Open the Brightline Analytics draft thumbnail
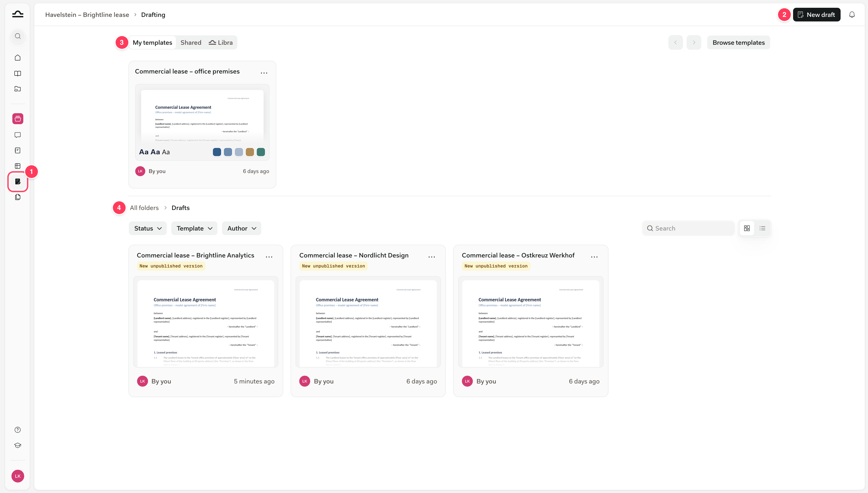Screen dimensions: 868x493 click(x=206, y=322)
